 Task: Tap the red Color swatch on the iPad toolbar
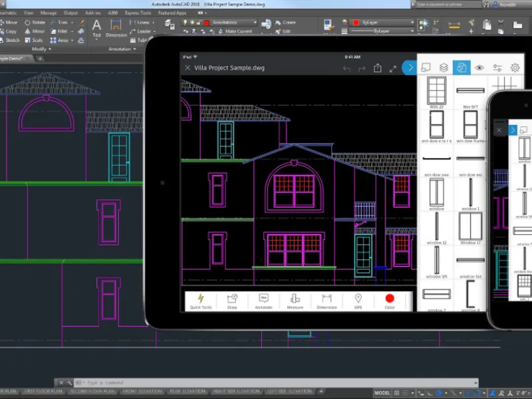(x=390, y=298)
